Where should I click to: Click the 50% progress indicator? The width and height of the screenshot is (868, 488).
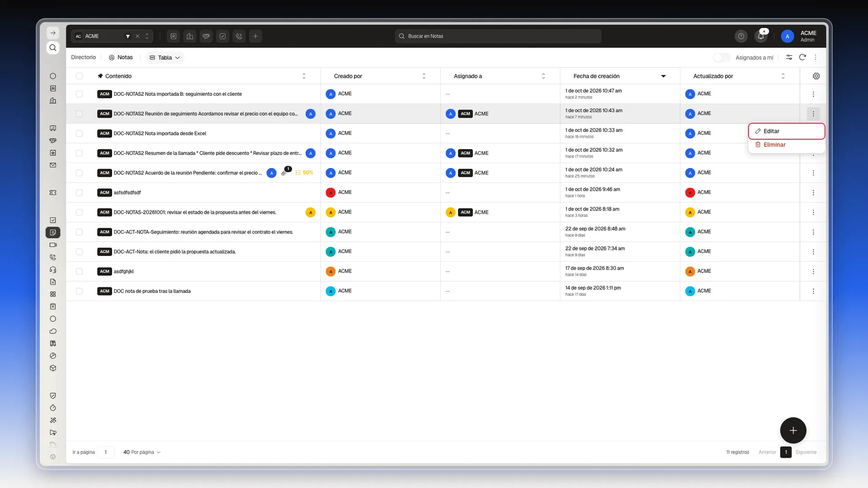pyautogui.click(x=304, y=173)
